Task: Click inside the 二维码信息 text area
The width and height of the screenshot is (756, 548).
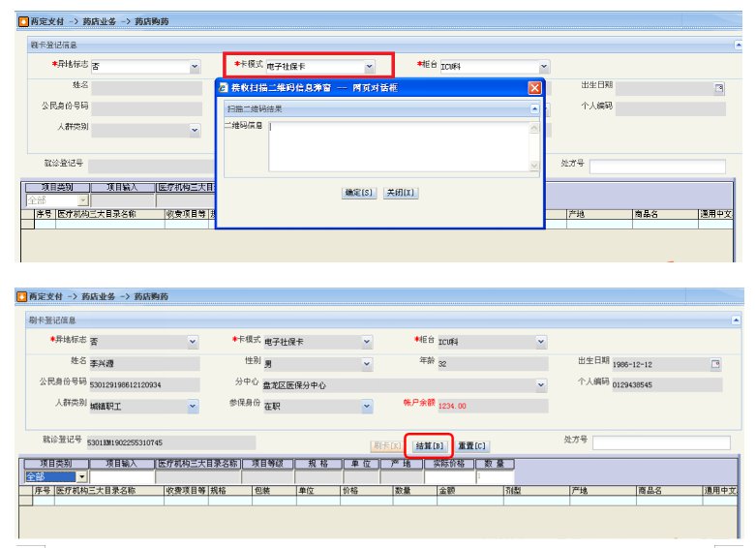Action: (397, 146)
